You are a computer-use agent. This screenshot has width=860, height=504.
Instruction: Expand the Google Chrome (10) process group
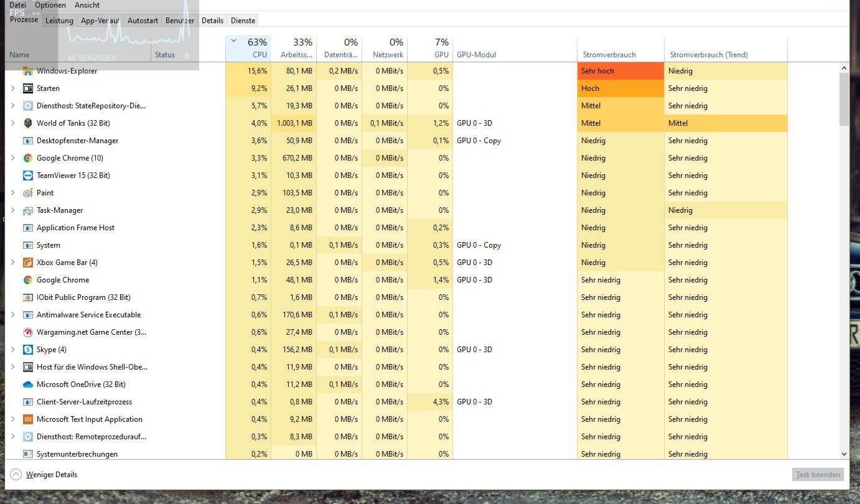12,157
